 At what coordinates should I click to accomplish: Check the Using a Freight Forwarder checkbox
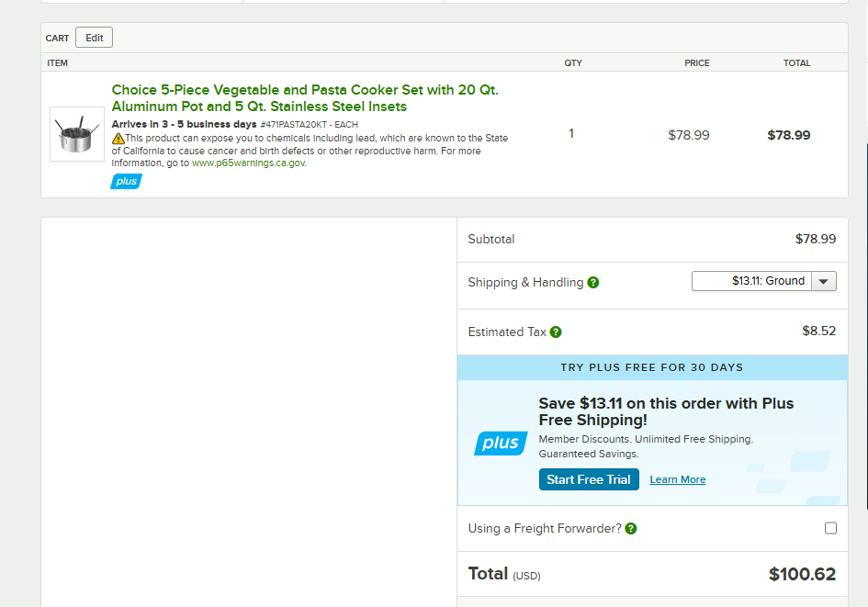[x=830, y=528]
